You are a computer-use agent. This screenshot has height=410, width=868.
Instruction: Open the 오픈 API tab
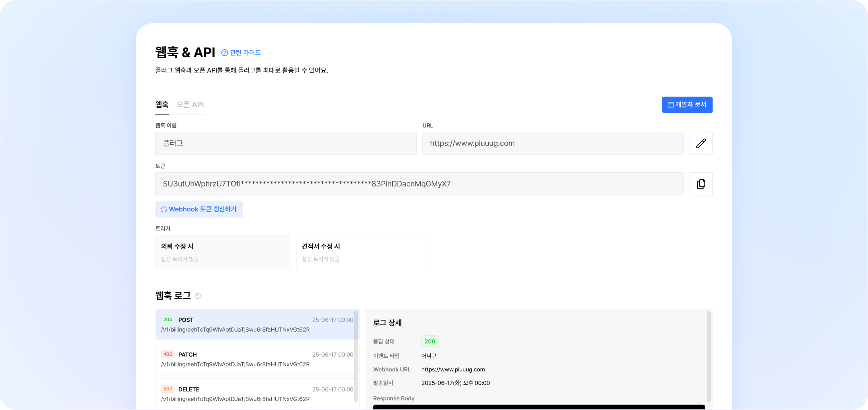point(190,105)
